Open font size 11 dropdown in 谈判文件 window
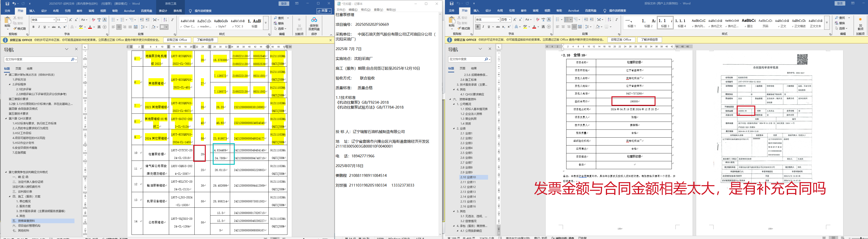The width and height of the screenshot is (868, 239). coord(65,20)
